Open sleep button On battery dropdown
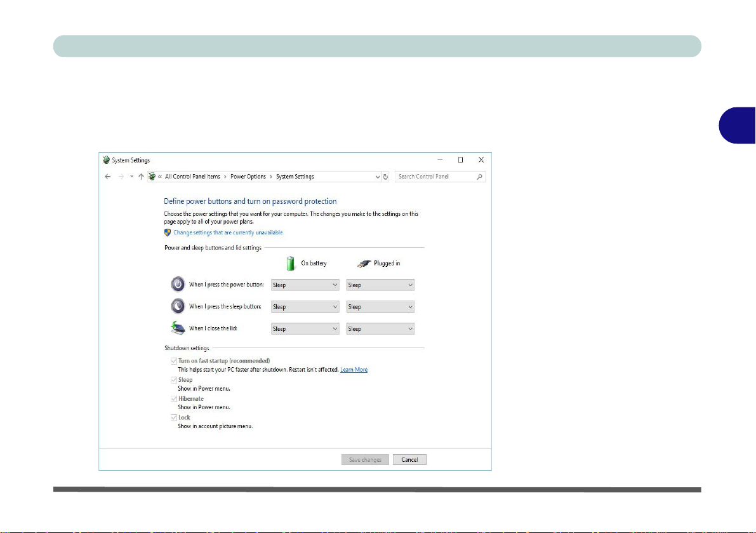 click(x=305, y=307)
